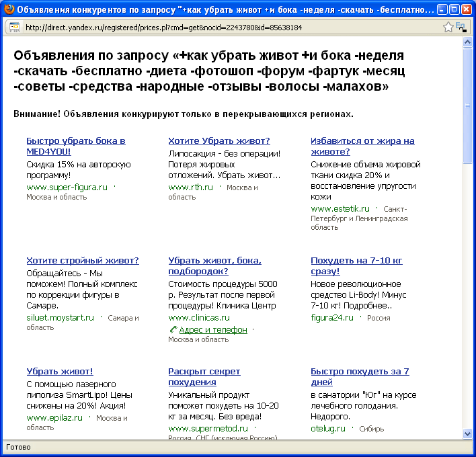
Task: Click the www.supermetod.ru domain text
Action: point(208,429)
